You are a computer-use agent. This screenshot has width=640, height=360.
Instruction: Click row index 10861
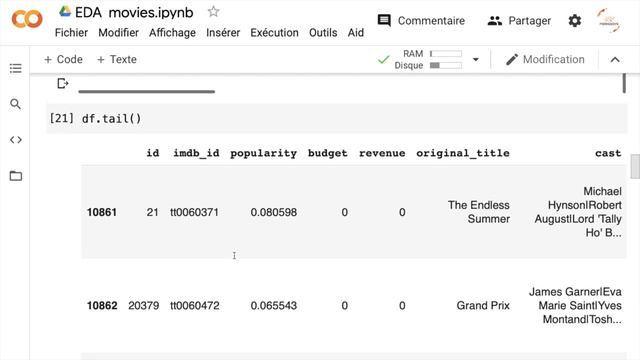coord(102,212)
